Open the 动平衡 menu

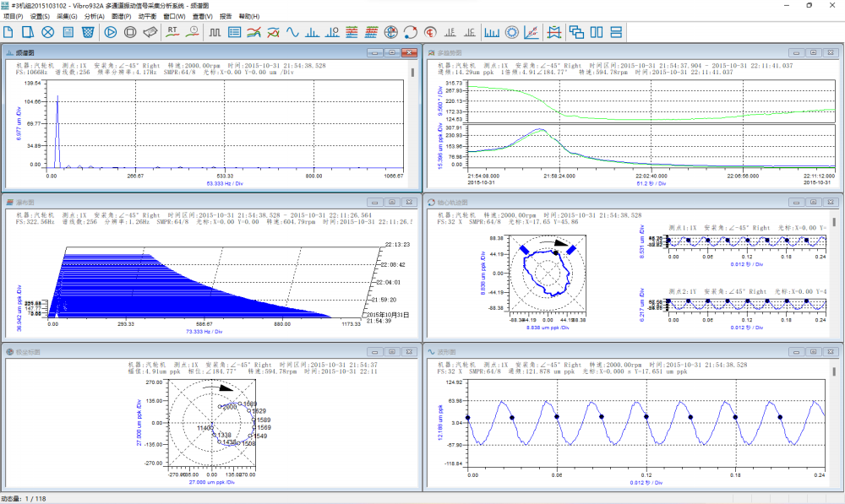point(147,17)
